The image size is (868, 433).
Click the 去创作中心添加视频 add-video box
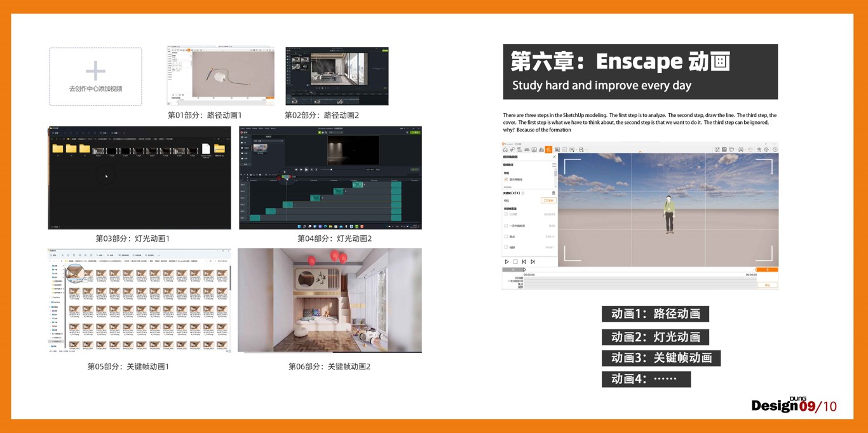(96, 76)
